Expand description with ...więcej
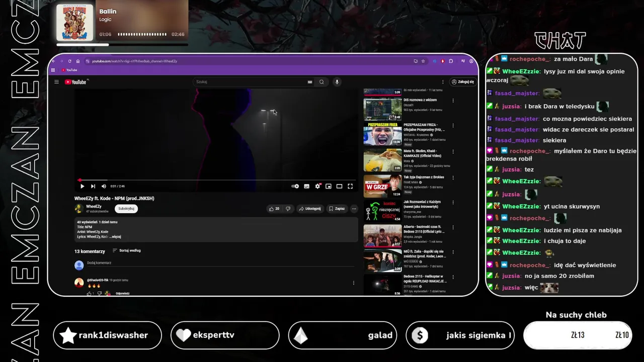This screenshot has height=362, width=644. pyautogui.click(x=115, y=236)
